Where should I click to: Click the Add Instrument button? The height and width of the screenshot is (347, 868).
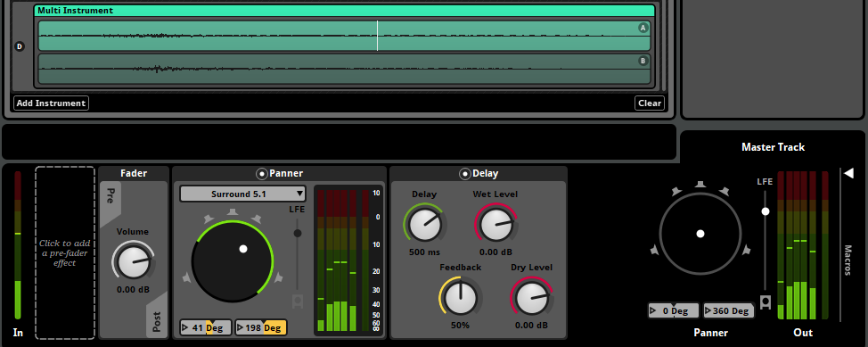(x=51, y=103)
